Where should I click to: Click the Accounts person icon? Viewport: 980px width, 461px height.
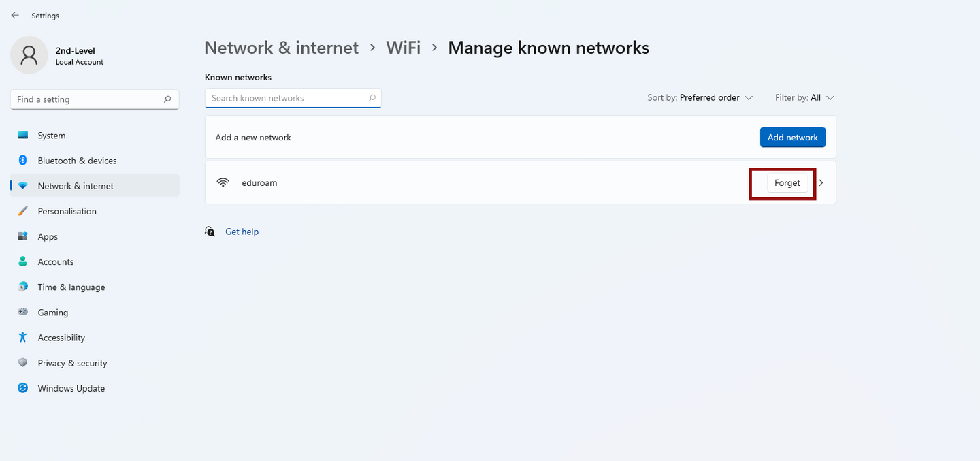pos(23,261)
